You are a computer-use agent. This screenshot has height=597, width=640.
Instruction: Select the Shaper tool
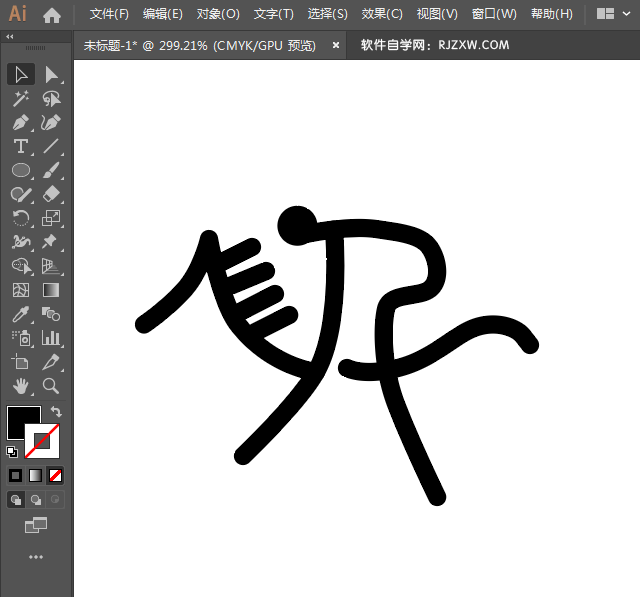tap(21, 194)
